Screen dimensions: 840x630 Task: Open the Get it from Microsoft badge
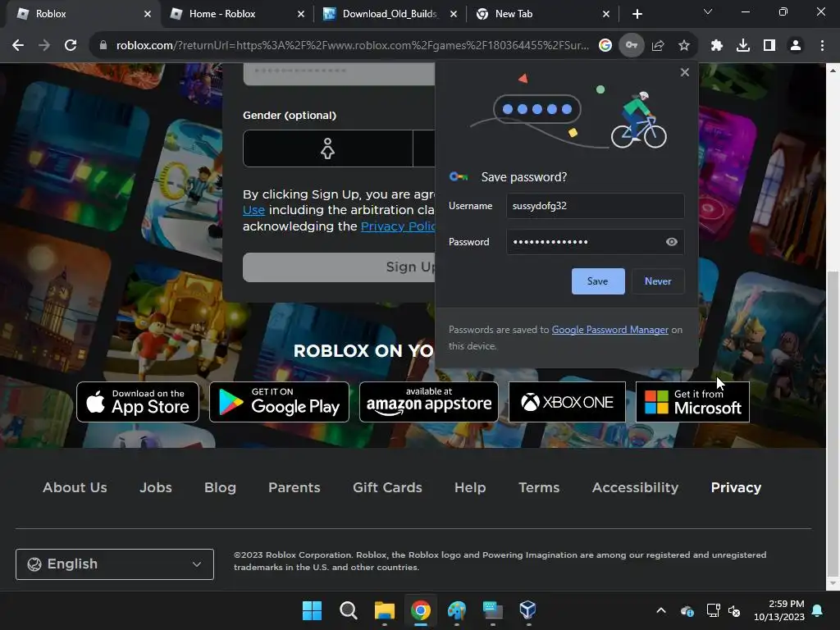click(692, 402)
